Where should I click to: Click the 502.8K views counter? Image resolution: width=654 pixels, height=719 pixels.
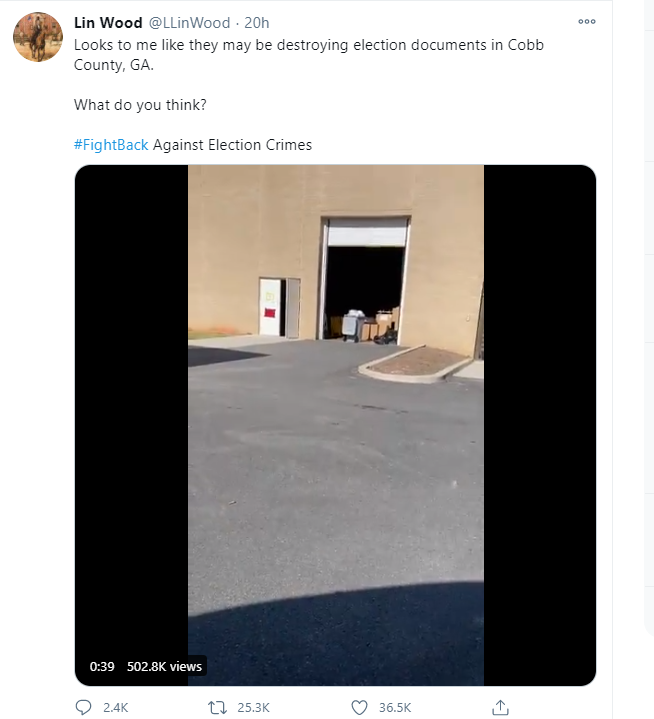(164, 666)
